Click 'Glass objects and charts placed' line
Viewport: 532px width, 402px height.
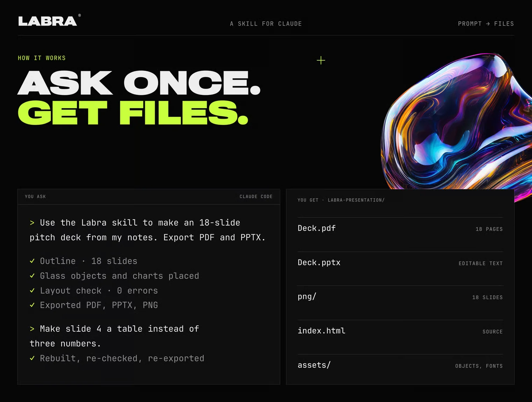(x=119, y=276)
